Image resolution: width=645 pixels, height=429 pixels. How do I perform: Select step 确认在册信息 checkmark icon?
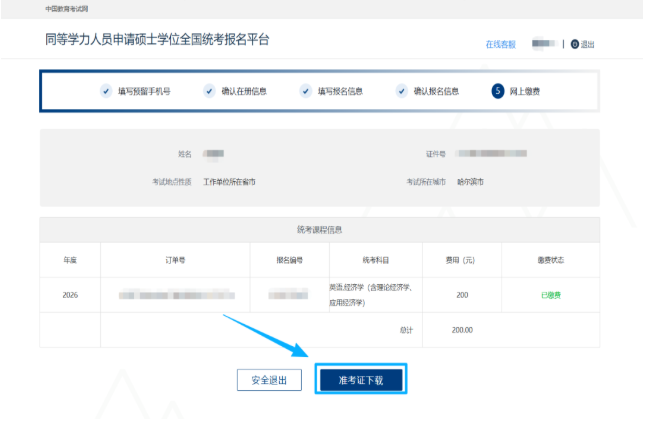(209, 91)
